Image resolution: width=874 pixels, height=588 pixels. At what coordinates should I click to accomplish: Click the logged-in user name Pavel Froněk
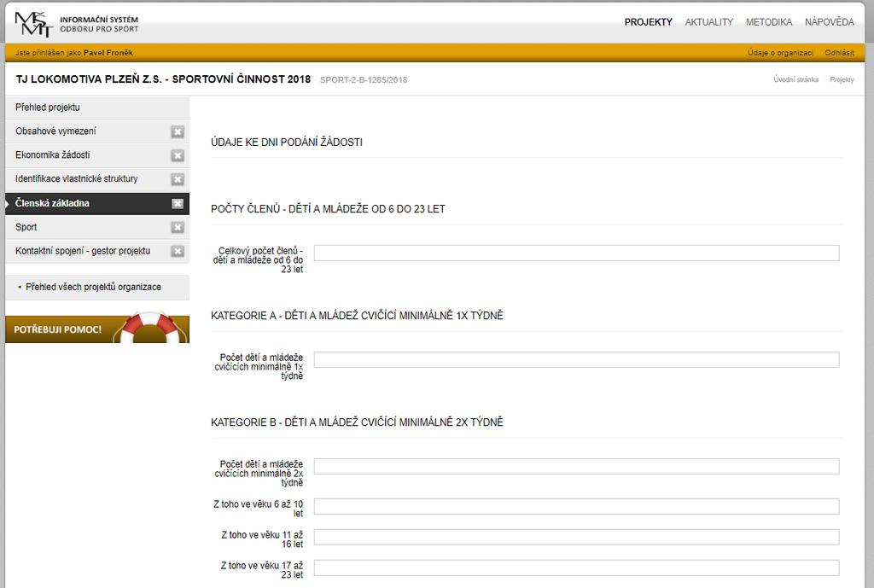point(108,53)
